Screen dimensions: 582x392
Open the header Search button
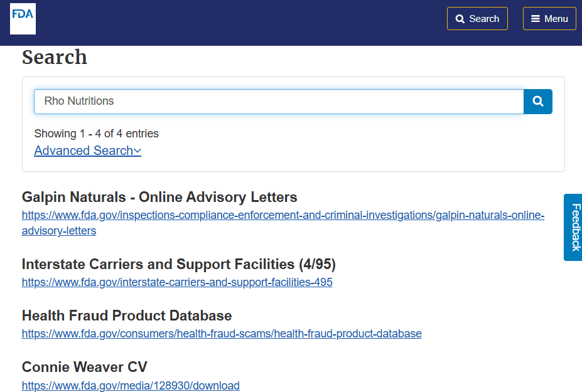(477, 19)
